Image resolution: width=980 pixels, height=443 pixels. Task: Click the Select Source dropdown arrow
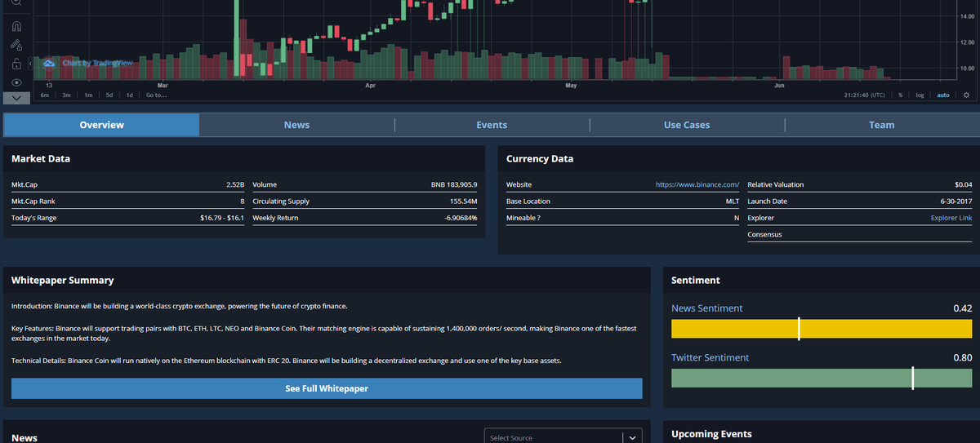point(632,438)
